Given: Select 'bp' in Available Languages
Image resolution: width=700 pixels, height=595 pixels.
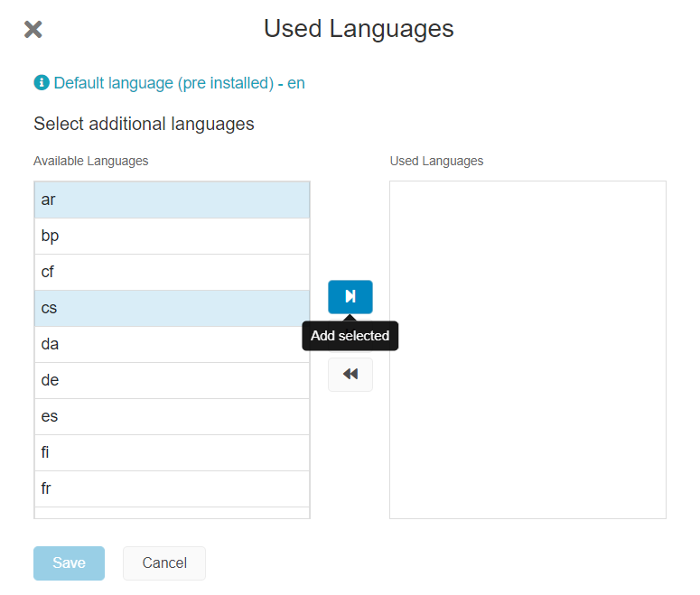Looking at the screenshot, I should click(172, 237).
